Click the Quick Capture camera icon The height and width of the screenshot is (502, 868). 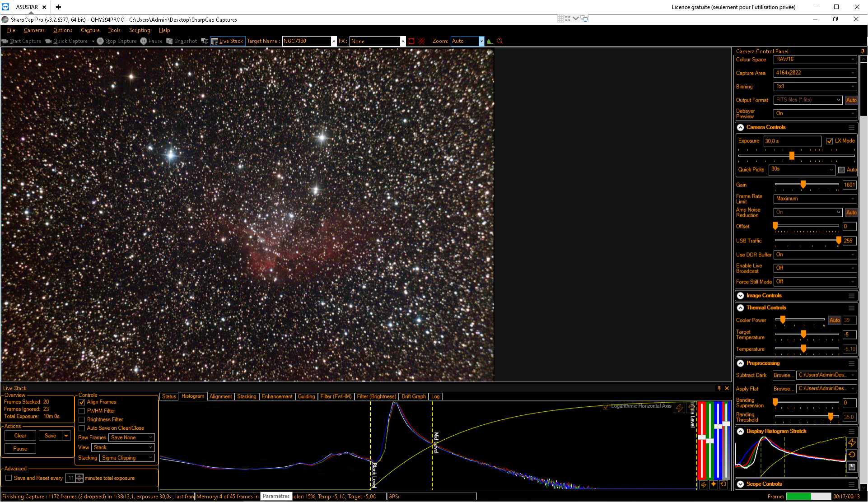[x=48, y=41]
